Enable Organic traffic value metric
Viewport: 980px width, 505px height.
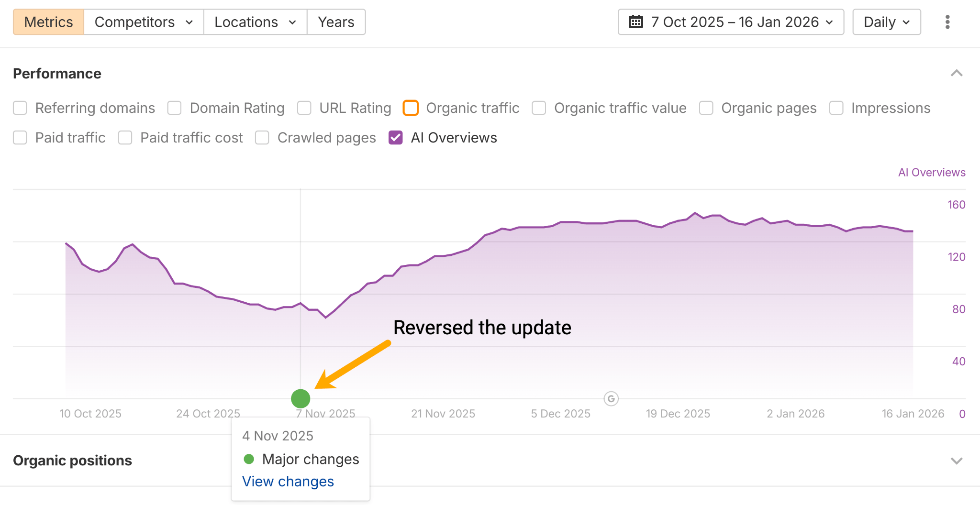coord(539,108)
